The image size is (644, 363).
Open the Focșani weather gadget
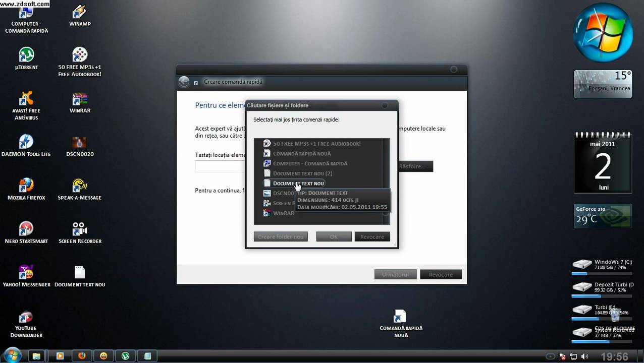pos(603,84)
